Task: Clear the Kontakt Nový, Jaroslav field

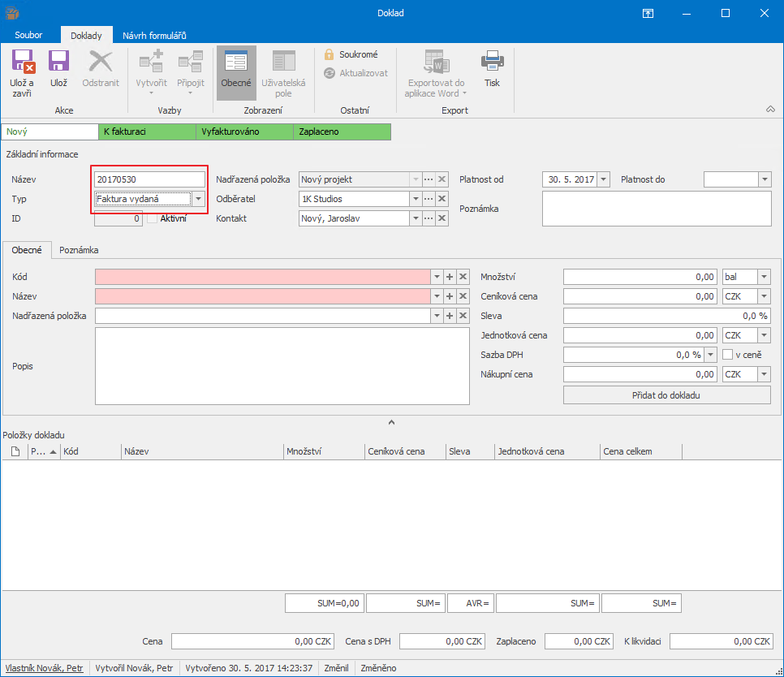Action: pyautogui.click(x=442, y=218)
